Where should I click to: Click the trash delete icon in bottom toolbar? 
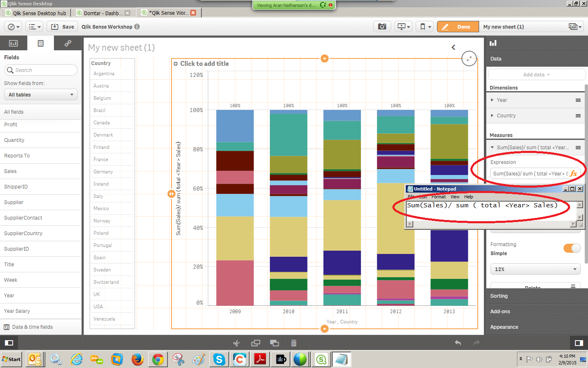click(x=294, y=343)
